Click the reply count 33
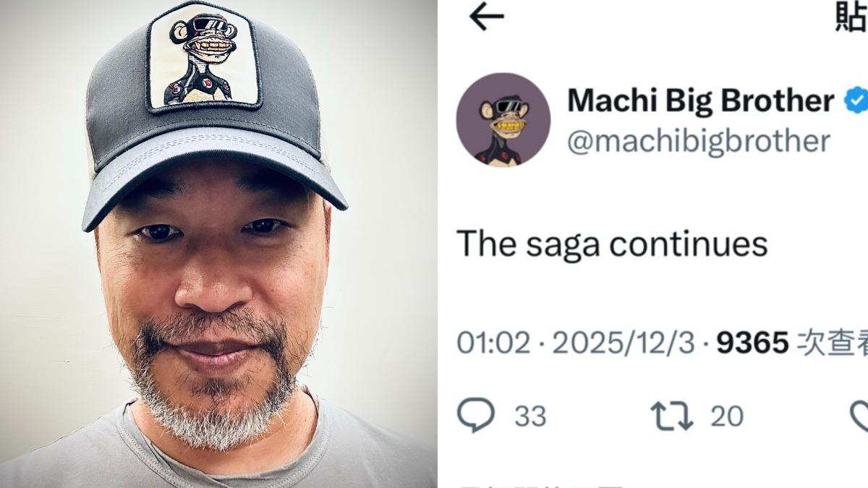The width and height of the screenshot is (868, 488). (x=530, y=416)
